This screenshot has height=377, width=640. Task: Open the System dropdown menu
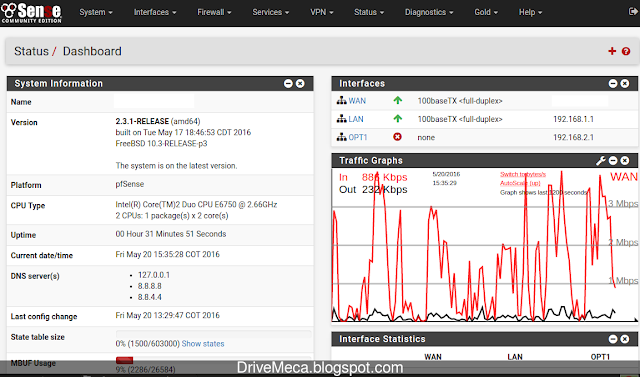click(x=96, y=12)
